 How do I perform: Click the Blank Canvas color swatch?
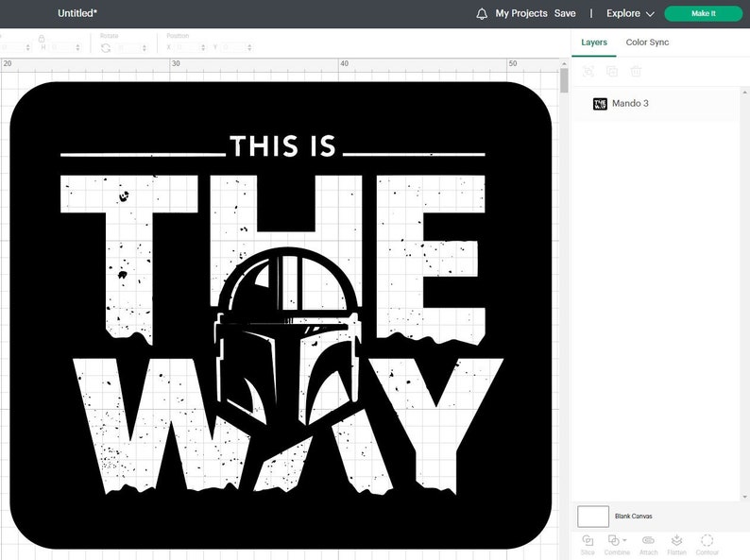pos(593,517)
